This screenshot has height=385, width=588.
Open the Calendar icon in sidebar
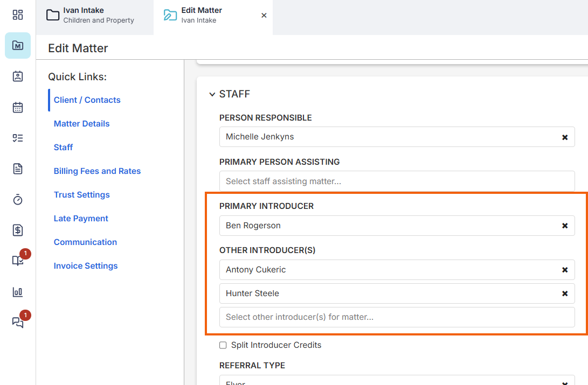click(18, 107)
